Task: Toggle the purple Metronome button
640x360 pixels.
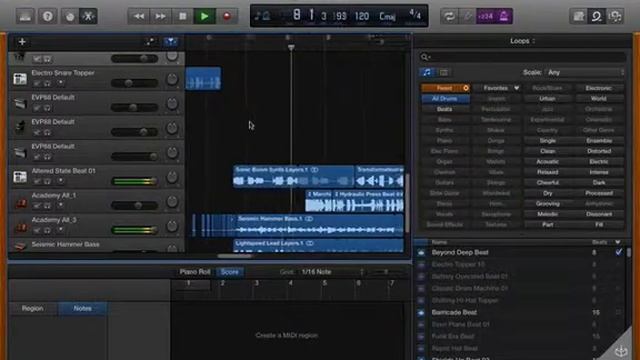Action: [504, 16]
